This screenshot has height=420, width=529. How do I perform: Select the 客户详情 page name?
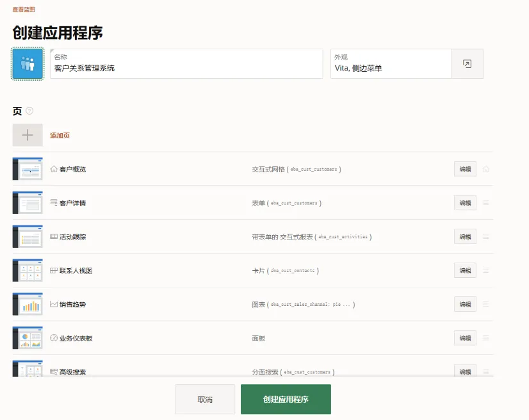pyautogui.click(x=72, y=203)
